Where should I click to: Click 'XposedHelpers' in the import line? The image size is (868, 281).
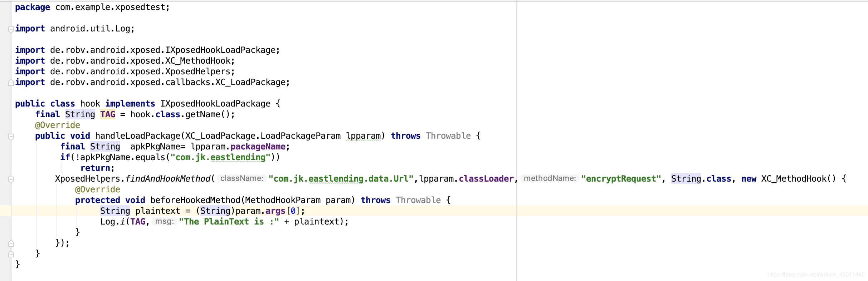198,72
